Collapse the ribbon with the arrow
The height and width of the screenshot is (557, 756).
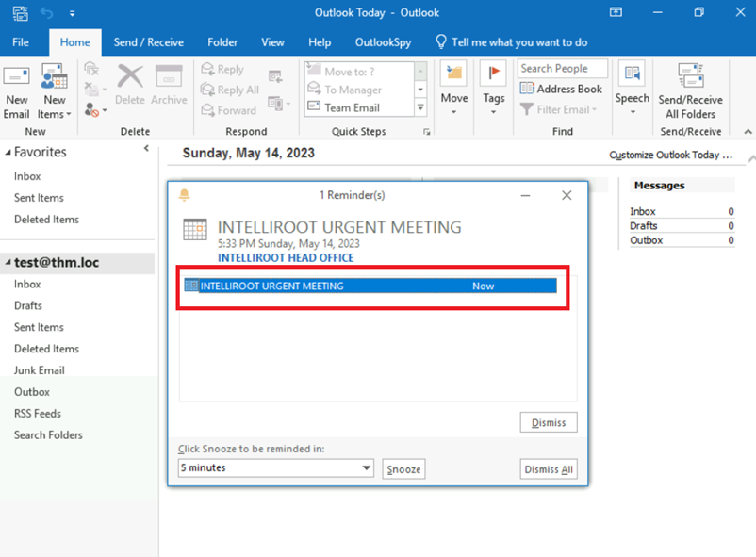(748, 132)
